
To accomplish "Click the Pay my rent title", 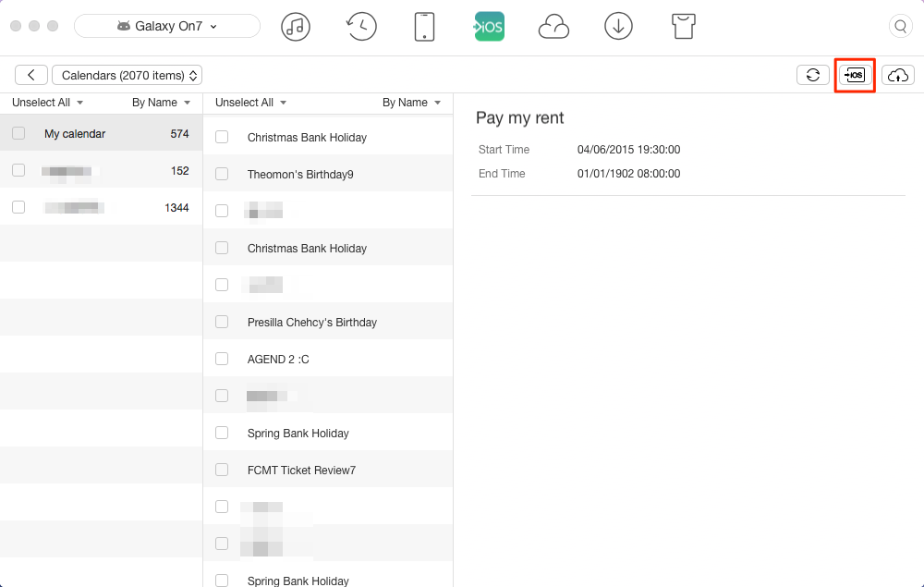I will pos(519,118).
